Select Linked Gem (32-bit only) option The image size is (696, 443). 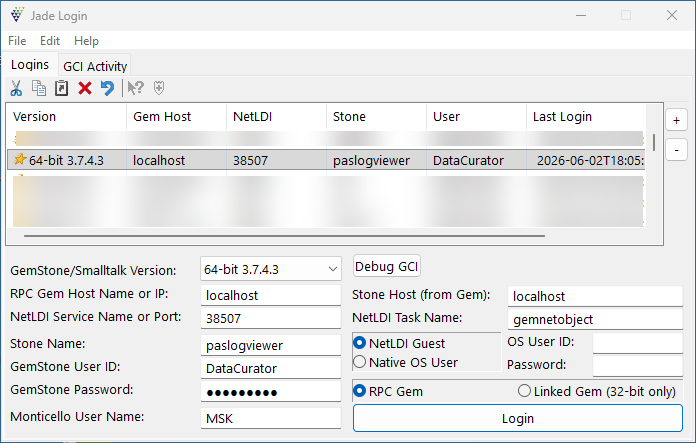coord(524,391)
